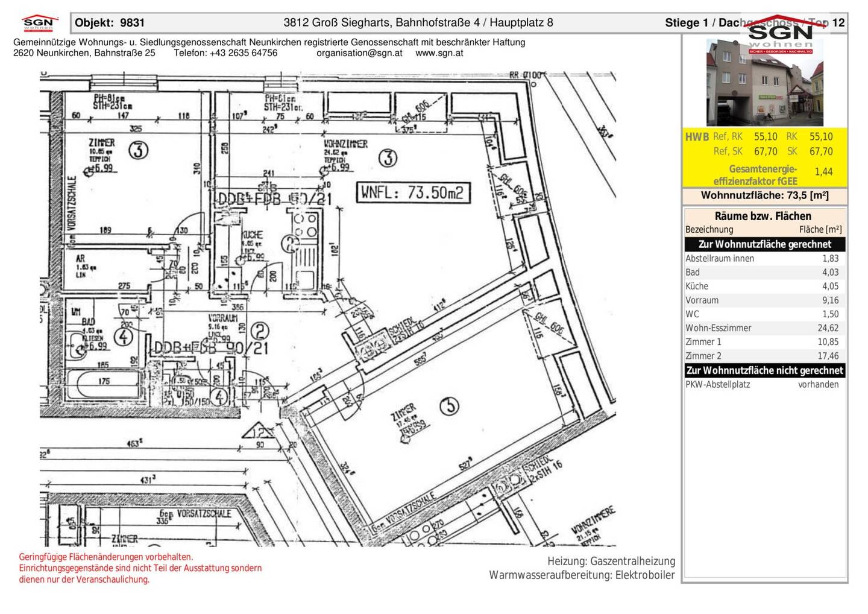Select the 'Vorraum' row label in the table

pyautogui.click(x=702, y=300)
